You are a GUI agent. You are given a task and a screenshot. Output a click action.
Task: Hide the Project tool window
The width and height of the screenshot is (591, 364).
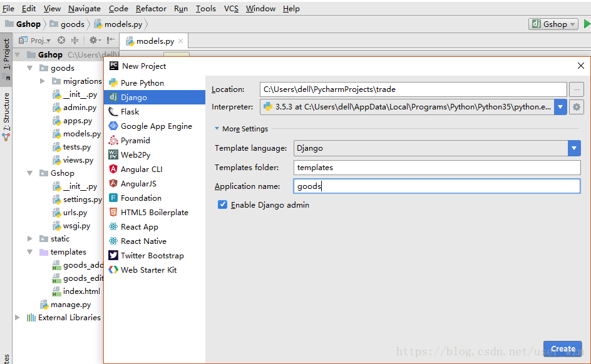coord(110,40)
